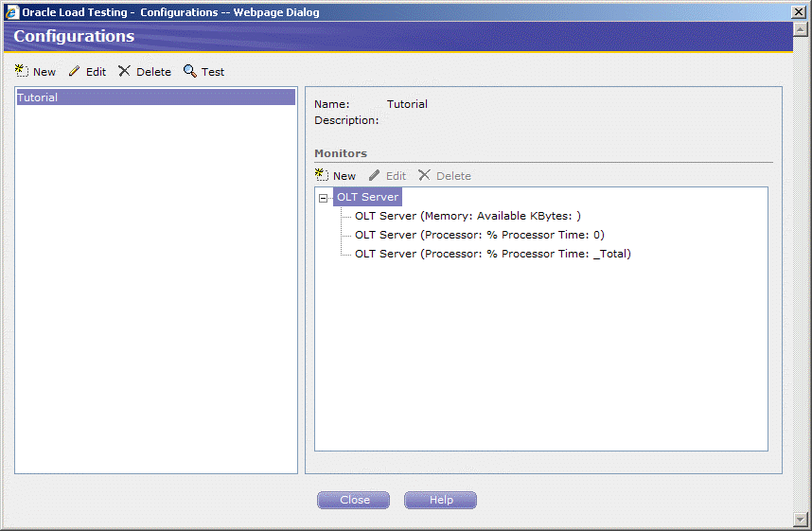Image resolution: width=812 pixels, height=531 pixels.
Task: Click the Test label in top toolbar
Action: tap(213, 72)
